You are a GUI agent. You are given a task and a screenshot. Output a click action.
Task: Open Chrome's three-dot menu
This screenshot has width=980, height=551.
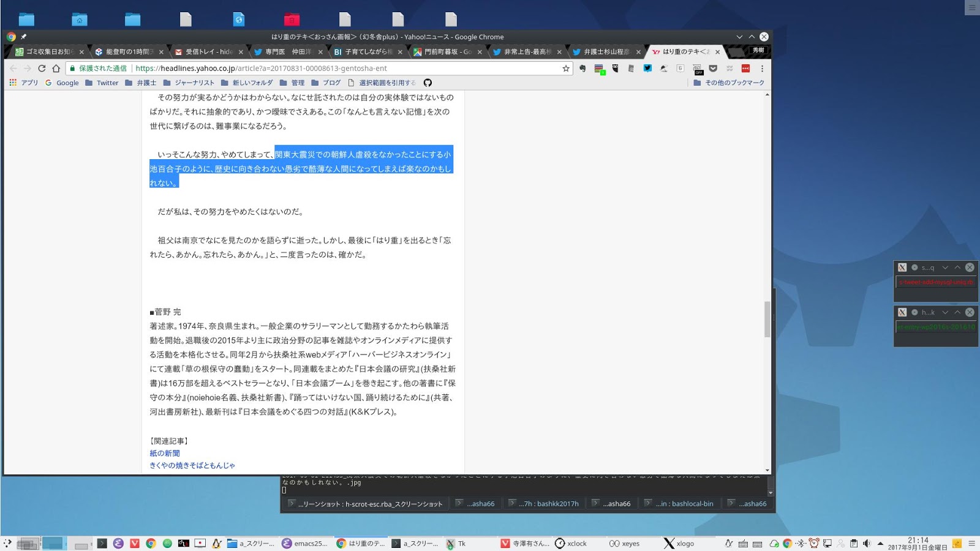coord(762,69)
